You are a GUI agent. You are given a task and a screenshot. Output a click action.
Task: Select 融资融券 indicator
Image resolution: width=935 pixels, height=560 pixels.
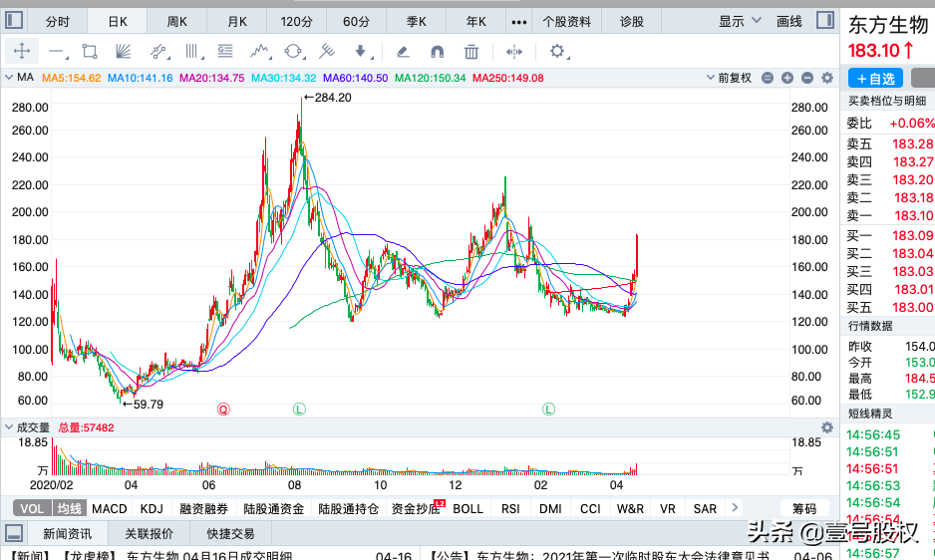(204, 509)
